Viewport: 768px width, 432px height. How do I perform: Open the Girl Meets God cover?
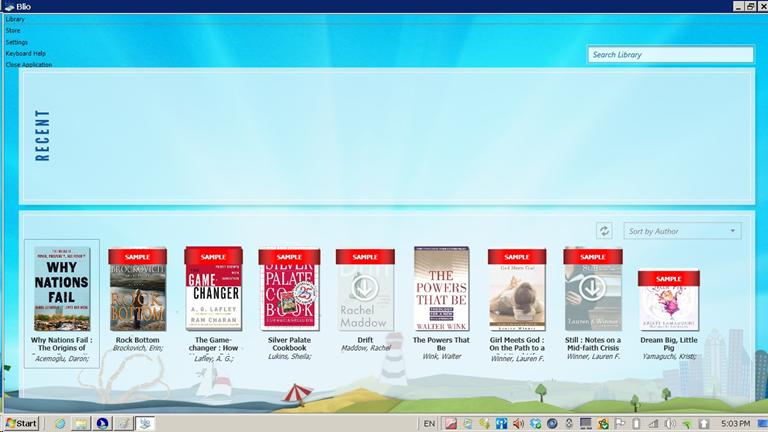click(517, 289)
